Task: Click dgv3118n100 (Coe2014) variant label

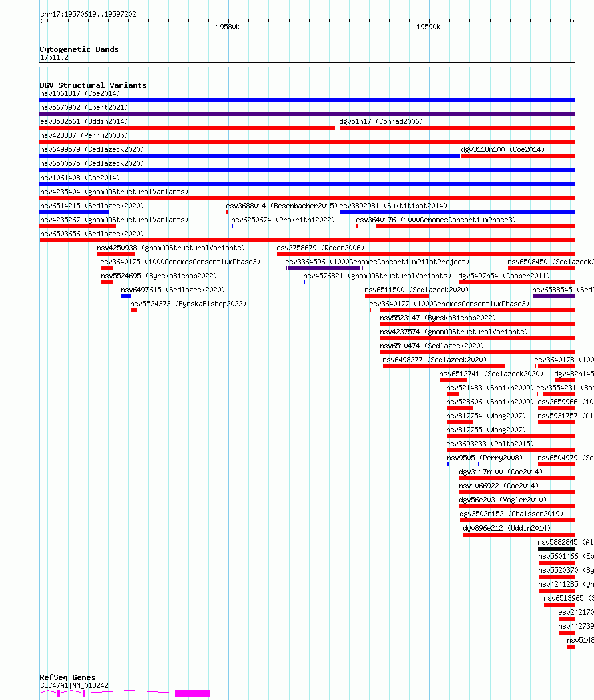Action: click(503, 149)
